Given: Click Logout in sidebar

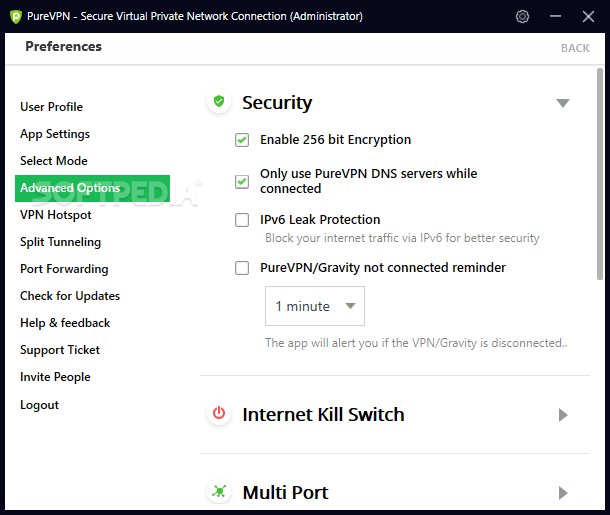Looking at the screenshot, I should 39,405.
